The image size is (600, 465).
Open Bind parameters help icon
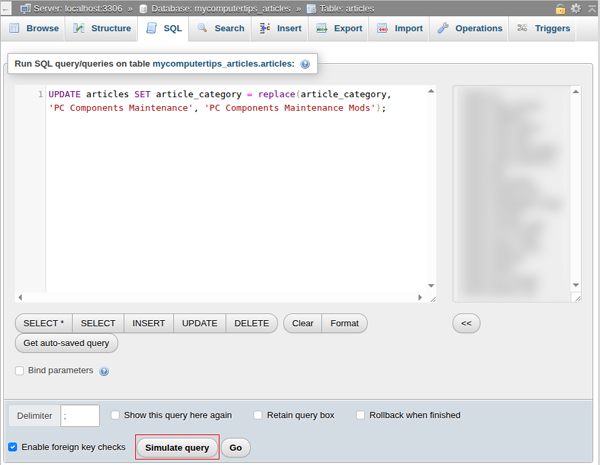[104, 371]
